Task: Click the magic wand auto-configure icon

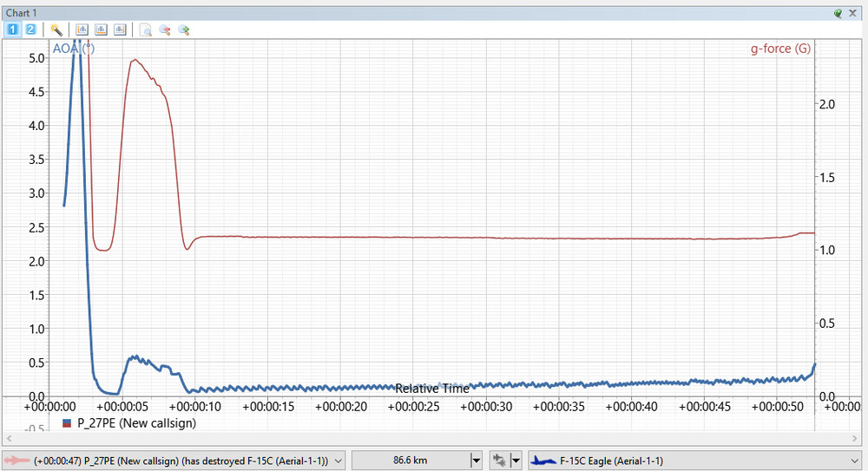Action: (56, 29)
